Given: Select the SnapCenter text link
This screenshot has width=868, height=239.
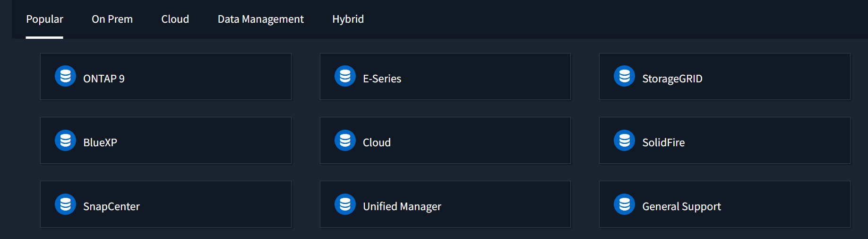Looking at the screenshot, I should 112,206.
